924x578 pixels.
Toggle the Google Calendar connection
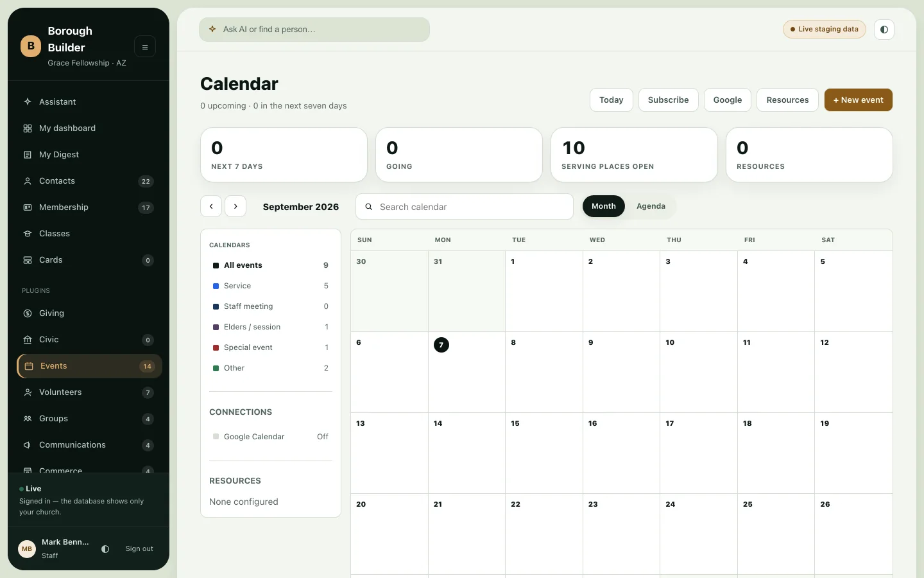pos(270,437)
